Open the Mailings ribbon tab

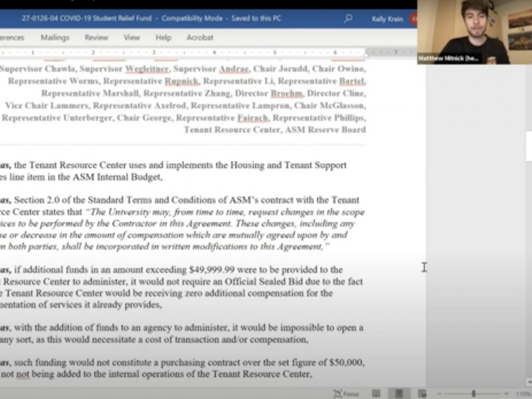pyautogui.click(x=55, y=38)
